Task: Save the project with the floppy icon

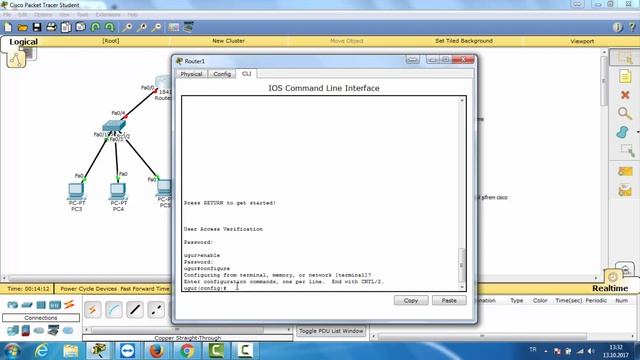Action: coord(37,27)
